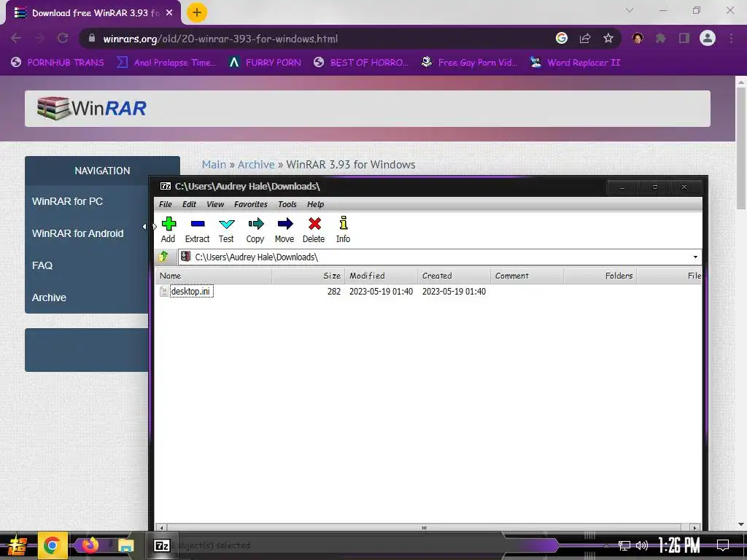This screenshot has width=747, height=560.
Task: Sort by the Name column header
Action: point(214,276)
